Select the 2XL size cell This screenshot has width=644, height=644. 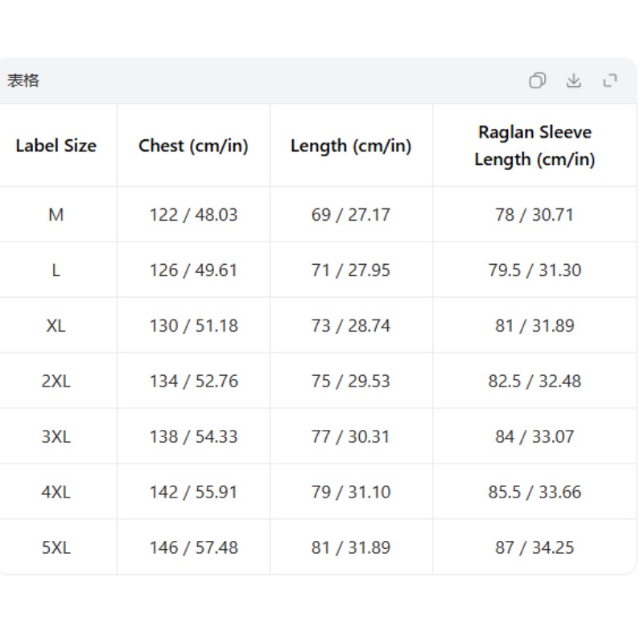click(56, 381)
